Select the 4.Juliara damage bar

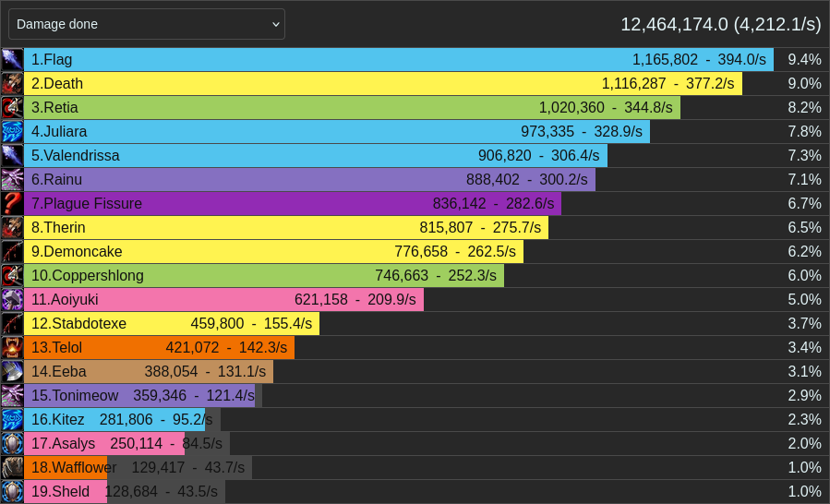click(x=337, y=131)
